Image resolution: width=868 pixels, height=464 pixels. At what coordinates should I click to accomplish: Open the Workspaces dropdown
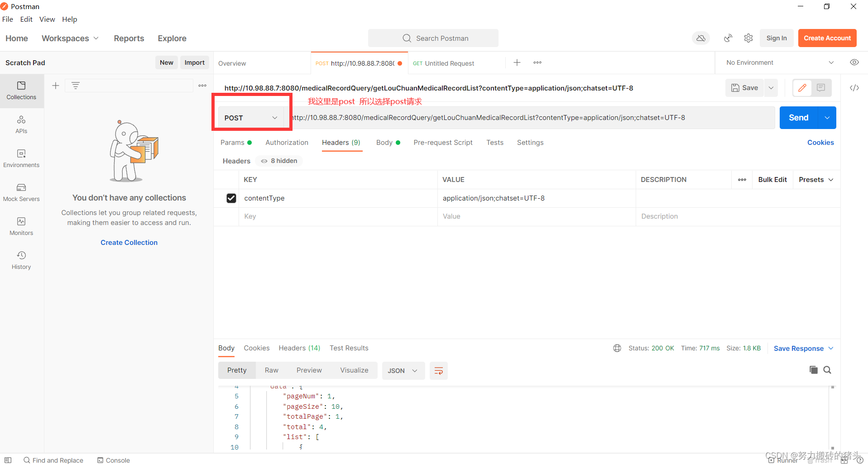click(70, 38)
